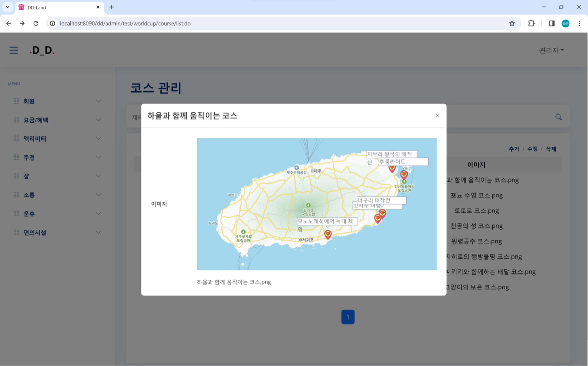Viewport: 588px width, 366px height.
Task: View site information icon in address bar
Action: click(52, 24)
